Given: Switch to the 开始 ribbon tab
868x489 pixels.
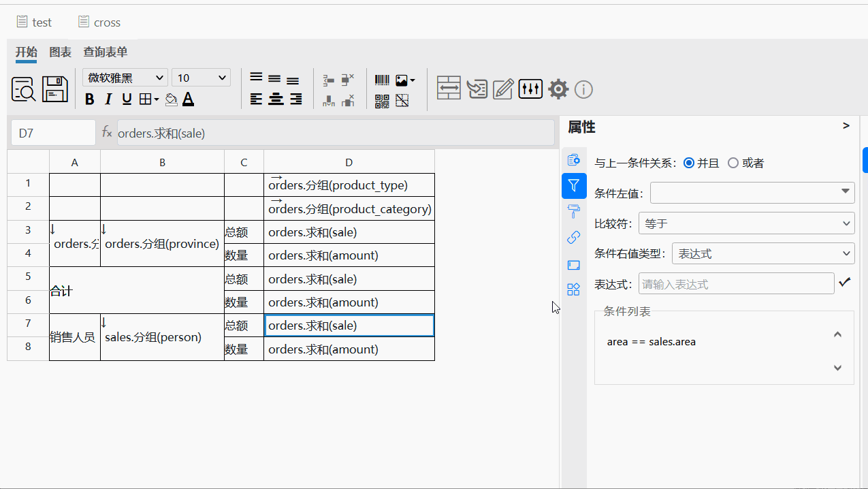Looking at the screenshot, I should pyautogui.click(x=27, y=52).
